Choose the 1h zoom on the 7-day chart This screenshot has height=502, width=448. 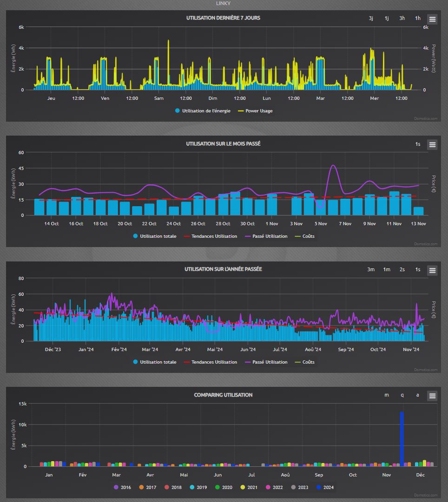click(417, 18)
